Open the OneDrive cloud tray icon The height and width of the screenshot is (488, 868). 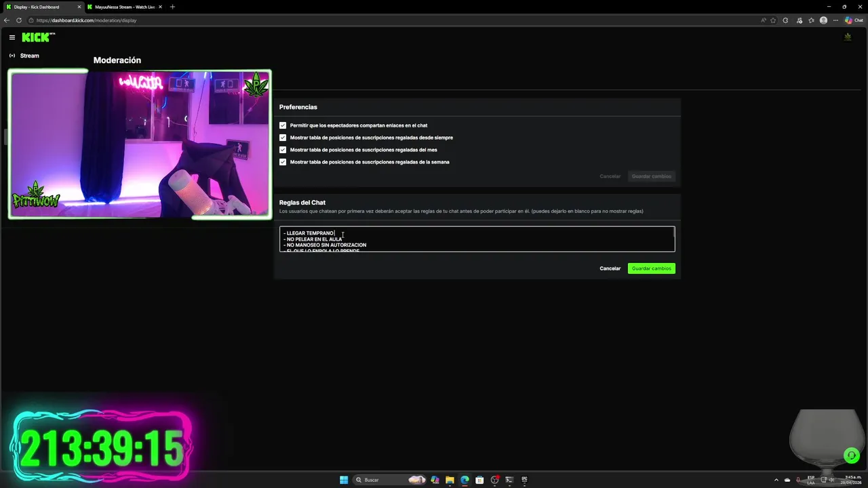(x=787, y=480)
